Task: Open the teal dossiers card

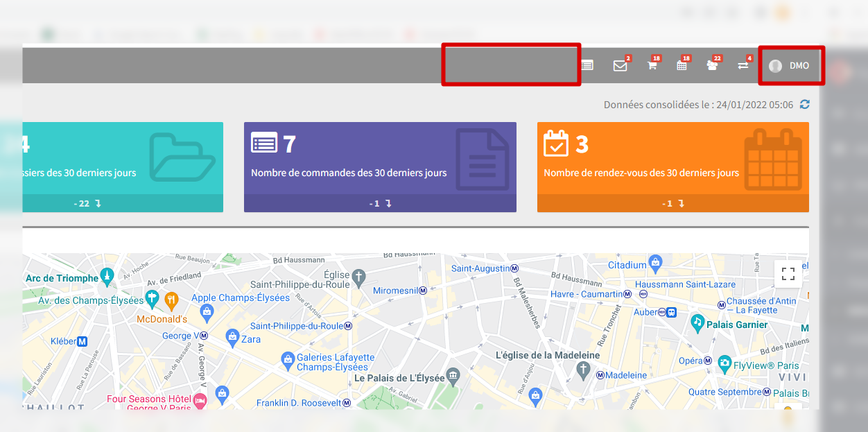Action: click(x=123, y=159)
